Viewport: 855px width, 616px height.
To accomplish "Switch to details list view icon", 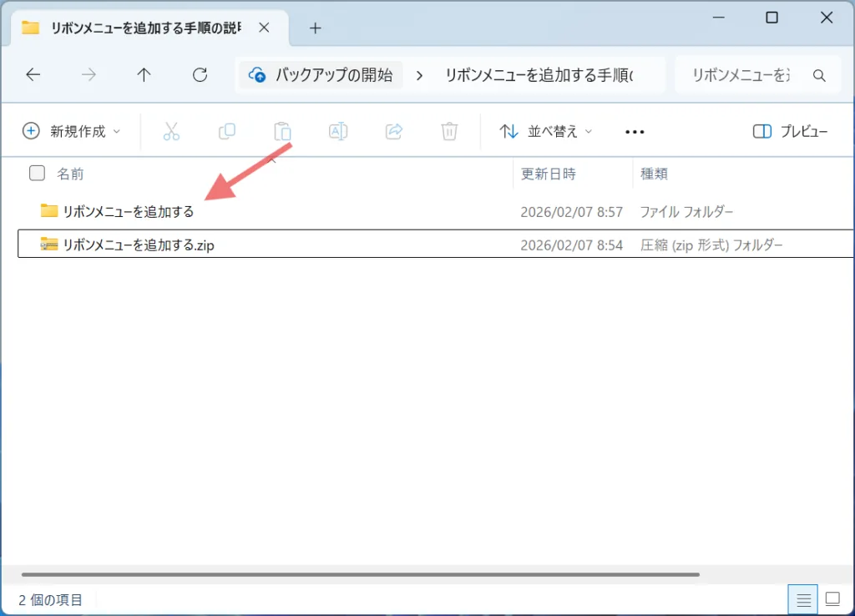I will point(803,599).
